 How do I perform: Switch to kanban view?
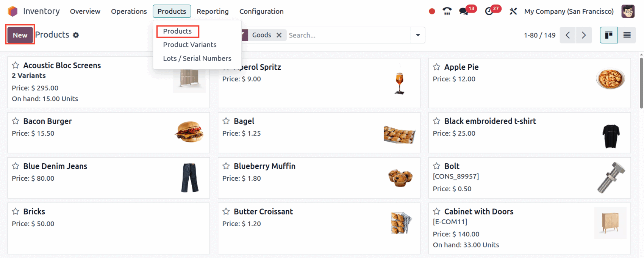[x=609, y=35]
